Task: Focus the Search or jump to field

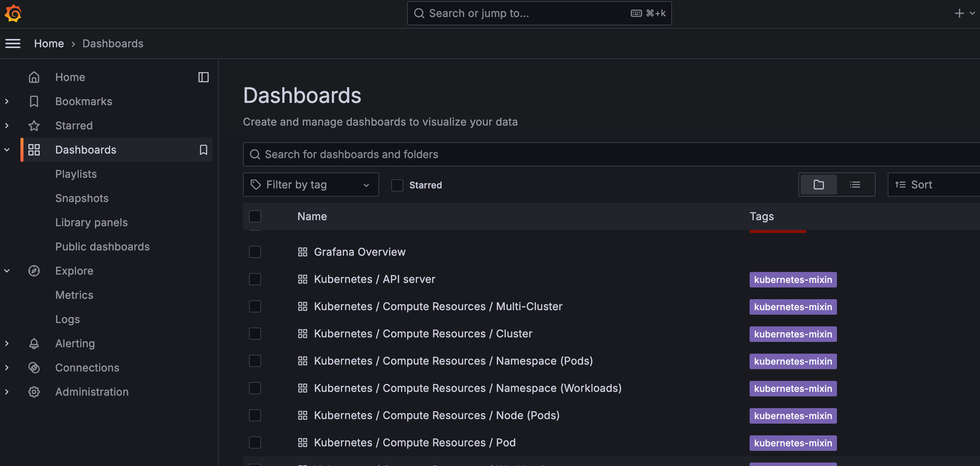Action: 539,13
